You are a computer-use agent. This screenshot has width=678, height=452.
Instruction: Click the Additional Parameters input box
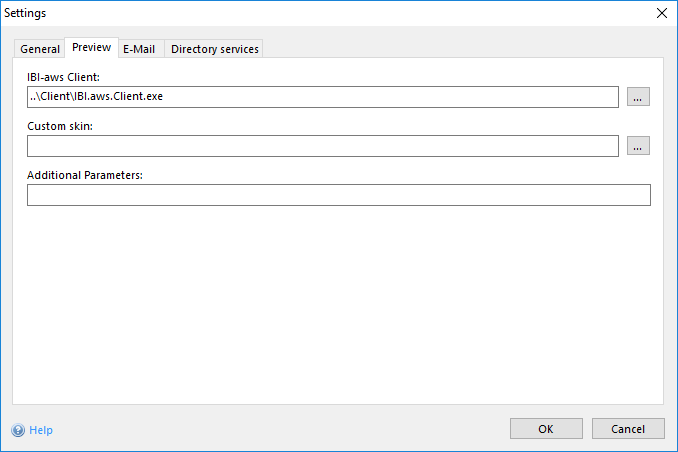338,195
